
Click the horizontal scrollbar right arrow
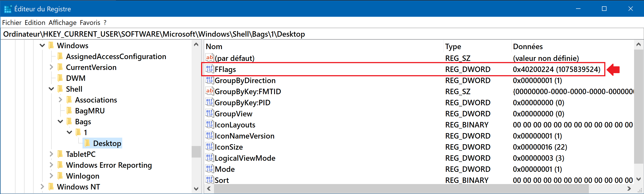(629, 189)
